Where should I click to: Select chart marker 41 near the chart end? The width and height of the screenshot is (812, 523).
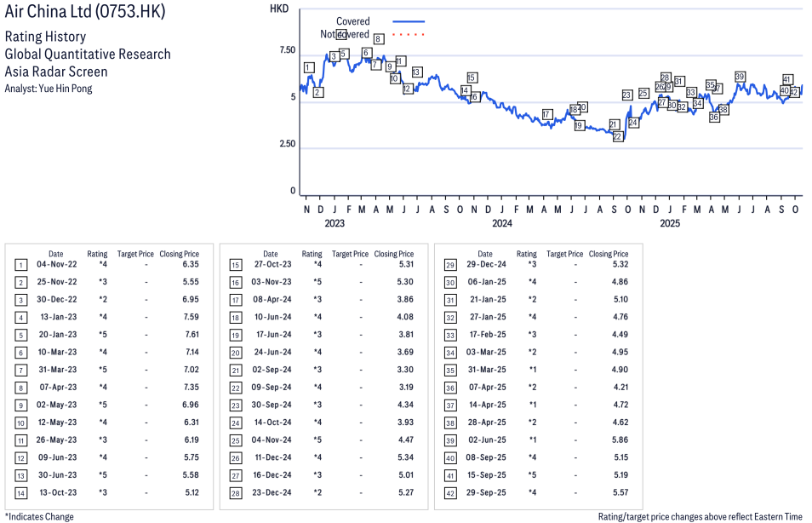pos(787,79)
